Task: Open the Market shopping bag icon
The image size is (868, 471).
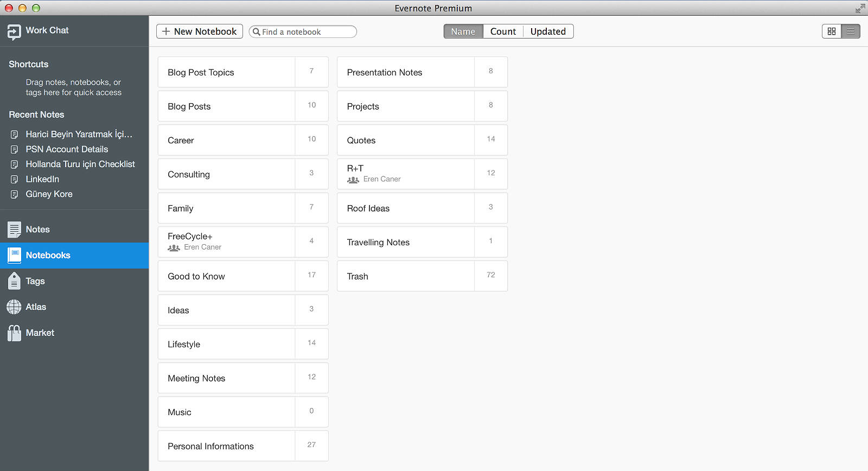Action: tap(14, 333)
